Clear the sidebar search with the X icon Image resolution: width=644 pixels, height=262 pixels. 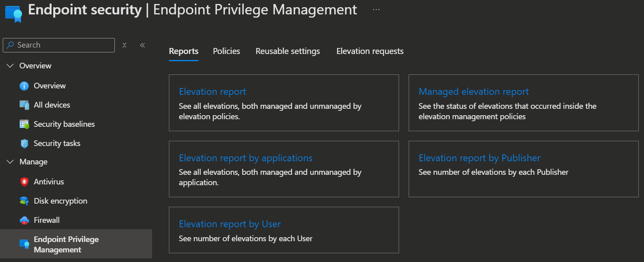pyautogui.click(x=124, y=45)
